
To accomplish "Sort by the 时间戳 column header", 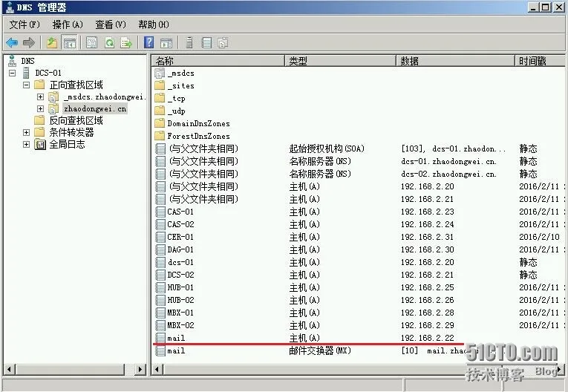I will pyautogui.click(x=540, y=60).
